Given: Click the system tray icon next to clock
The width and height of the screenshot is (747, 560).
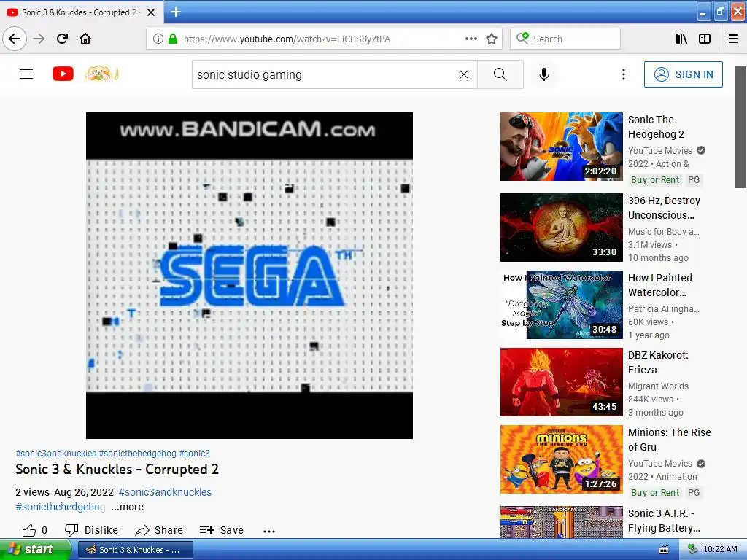Looking at the screenshot, I should pos(692,549).
